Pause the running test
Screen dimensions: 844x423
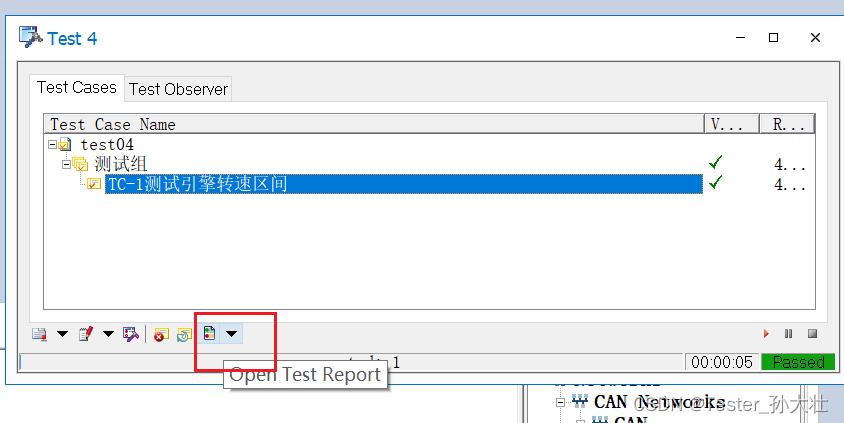tap(789, 334)
